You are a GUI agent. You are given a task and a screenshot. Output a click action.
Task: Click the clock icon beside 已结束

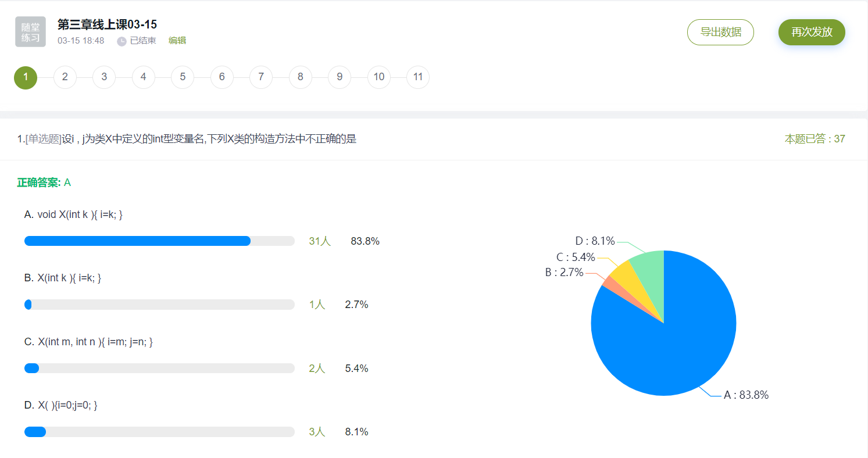pyautogui.click(x=122, y=41)
